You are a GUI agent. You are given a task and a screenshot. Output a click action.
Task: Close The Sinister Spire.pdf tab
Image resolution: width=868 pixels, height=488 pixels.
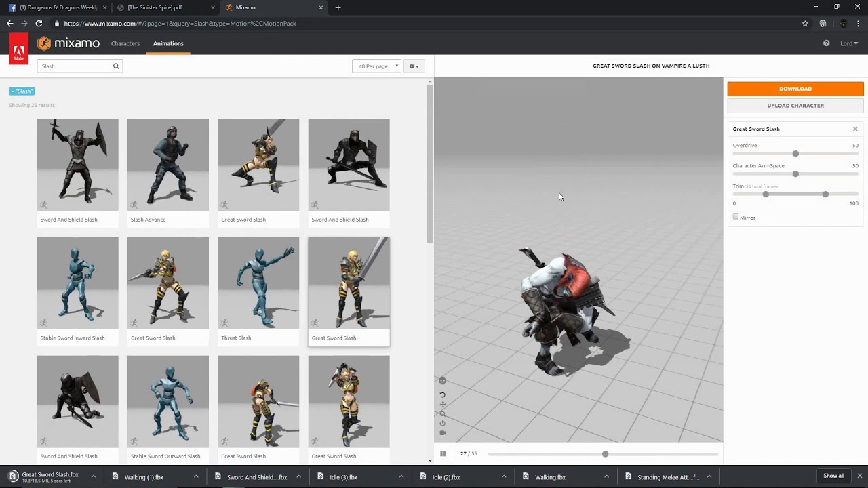pos(212,7)
